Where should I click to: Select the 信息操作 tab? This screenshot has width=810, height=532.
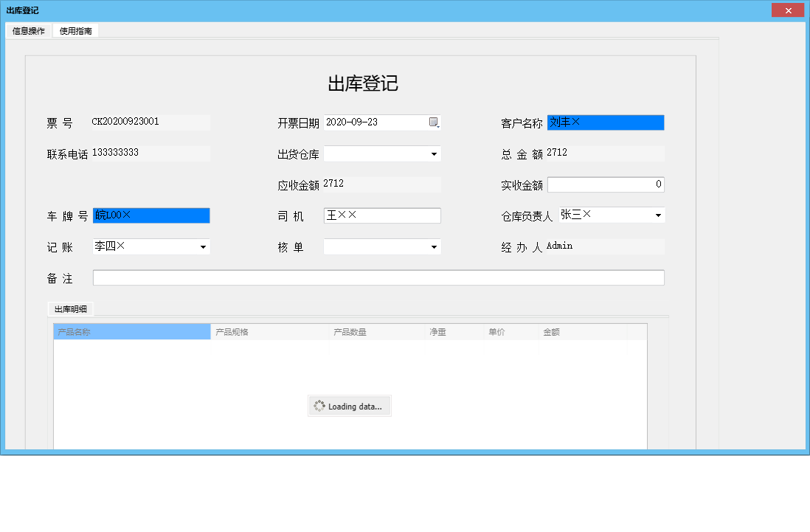coord(27,31)
